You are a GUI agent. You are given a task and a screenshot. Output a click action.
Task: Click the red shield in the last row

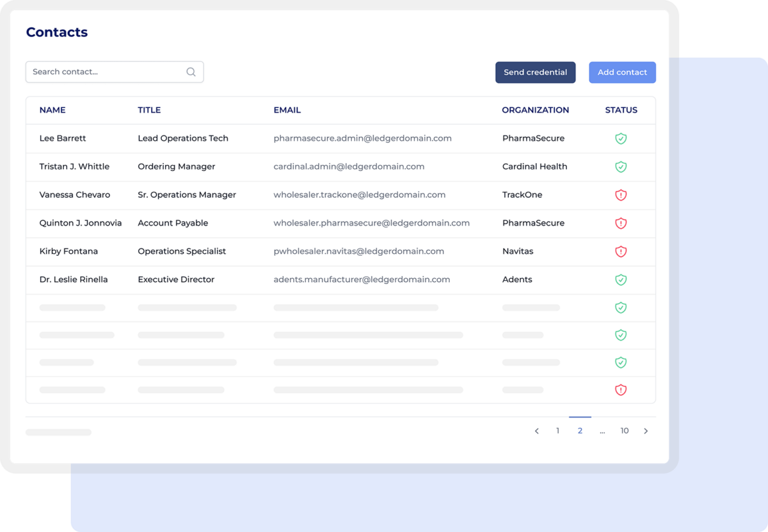[620, 389]
